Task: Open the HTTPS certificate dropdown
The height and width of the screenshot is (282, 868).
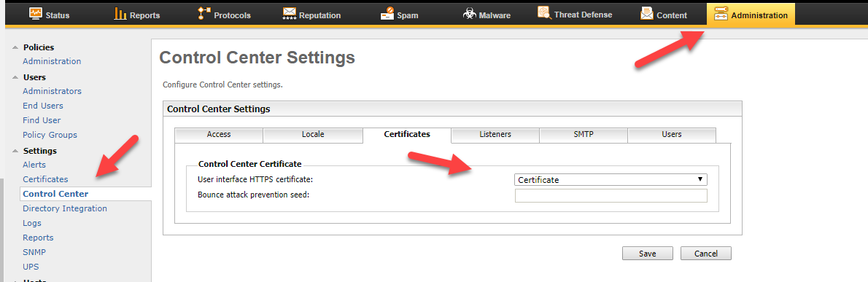Action: (611, 180)
